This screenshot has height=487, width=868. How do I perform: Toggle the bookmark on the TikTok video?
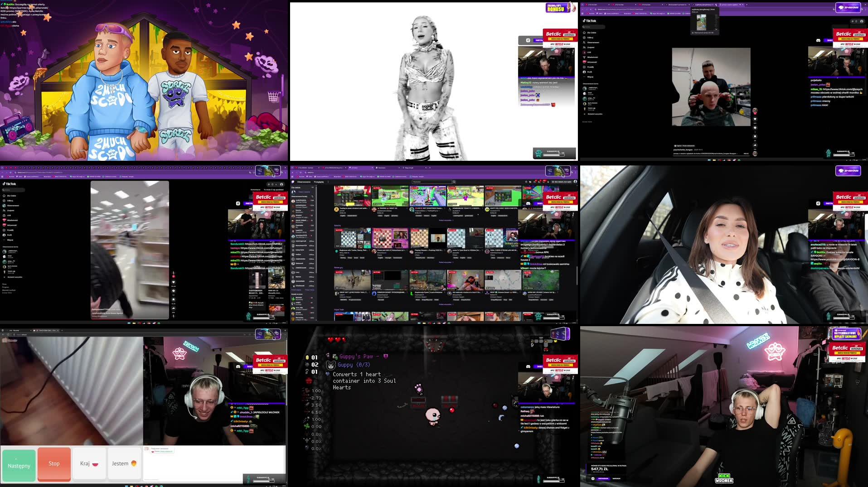pyautogui.click(x=174, y=299)
